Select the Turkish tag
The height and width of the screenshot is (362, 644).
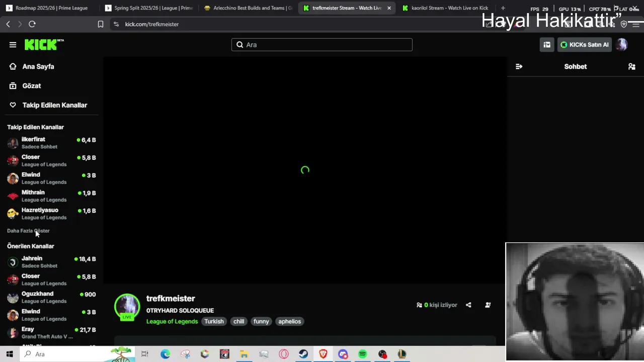214,321
